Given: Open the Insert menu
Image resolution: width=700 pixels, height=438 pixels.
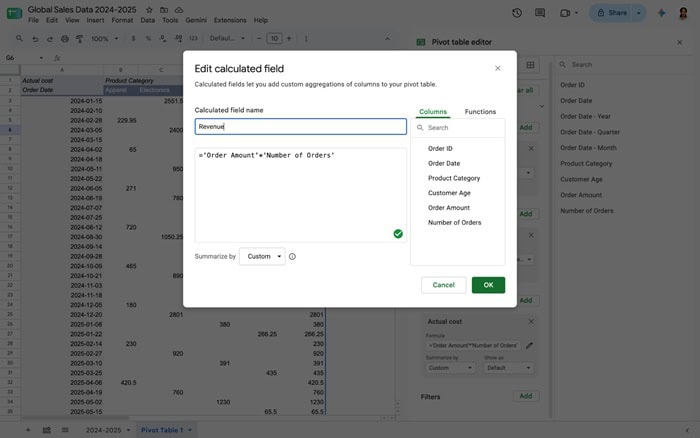Looking at the screenshot, I should (95, 20).
